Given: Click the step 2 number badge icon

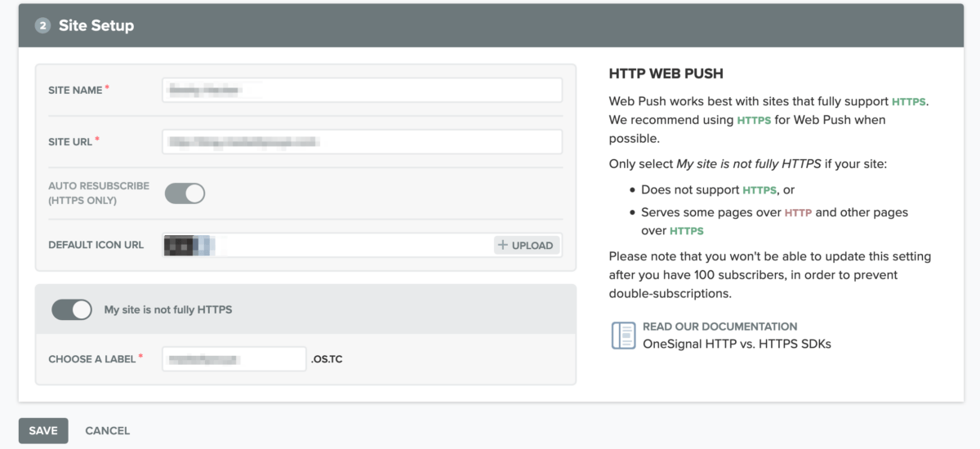Looking at the screenshot, I should click(42, 26).
